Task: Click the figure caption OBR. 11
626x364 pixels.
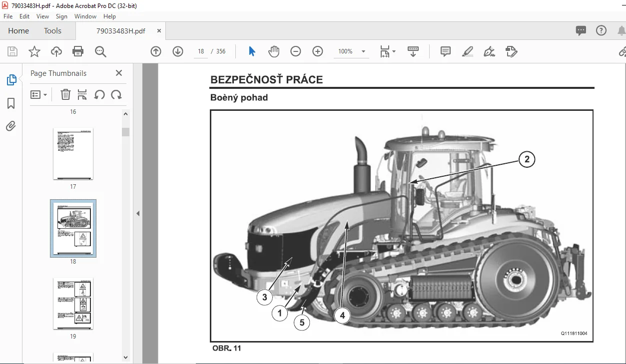Action: (x=226, y=348)
